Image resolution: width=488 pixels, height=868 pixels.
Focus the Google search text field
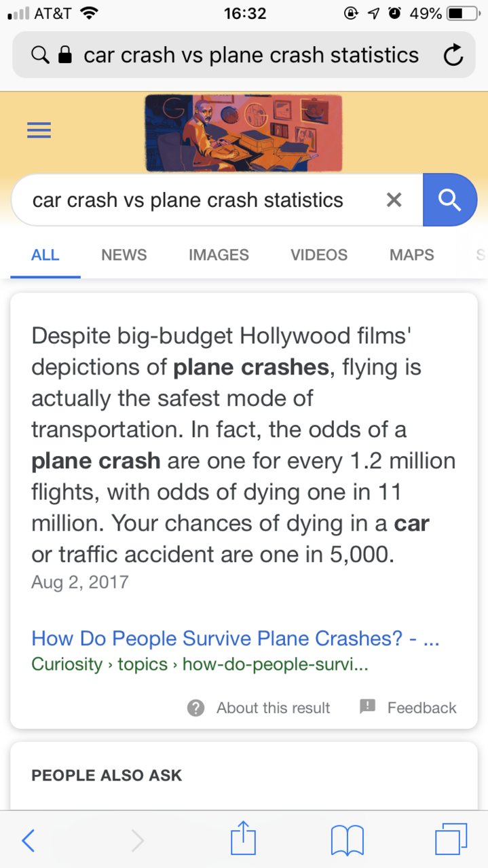[x=197, y=200]
